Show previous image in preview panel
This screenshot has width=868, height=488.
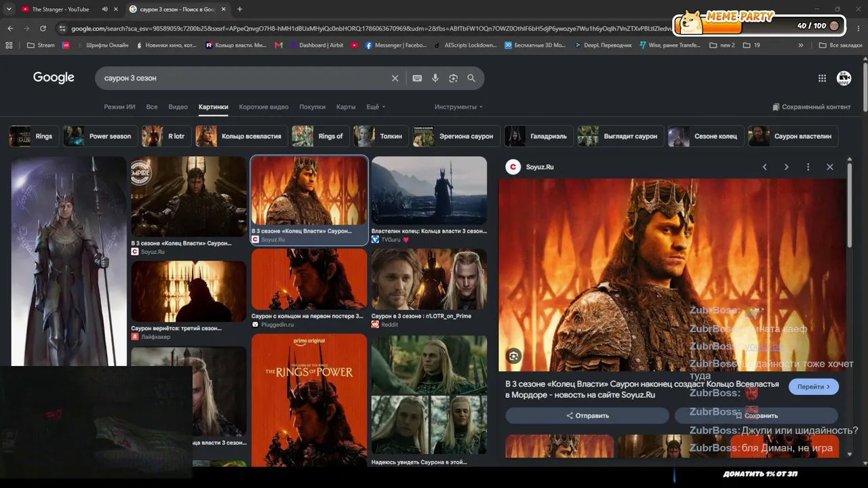(764, 167)
